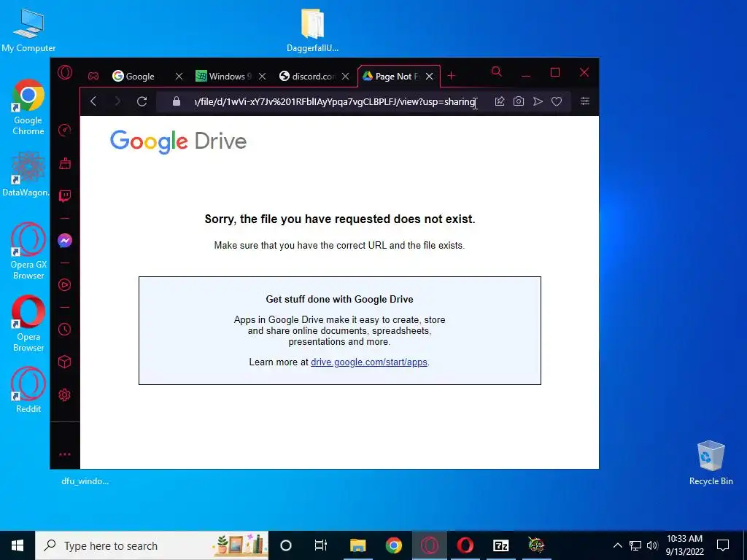The image size is (747, 560).
Task: Take a snapshot with camera icon
Action: point(519,101)
